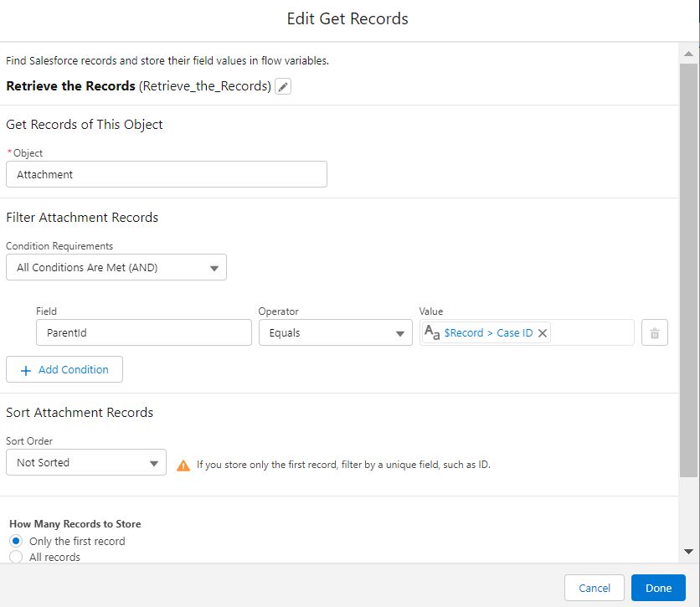Remove the $Record > Case ID value pill
Viewport: 700px width, 607px height.
point(543,333)
